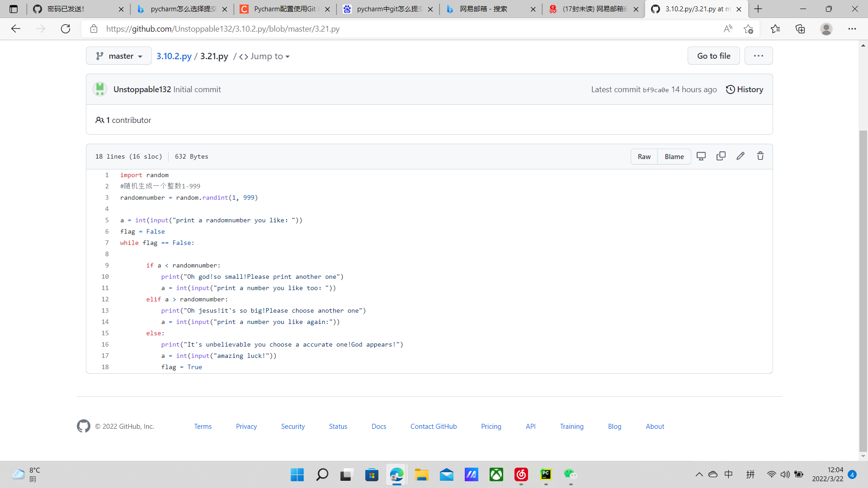Image resolution: width=868 pixels, height=488 pixels.
Task: Click the Raw button
Action: [x=644, y=157]
